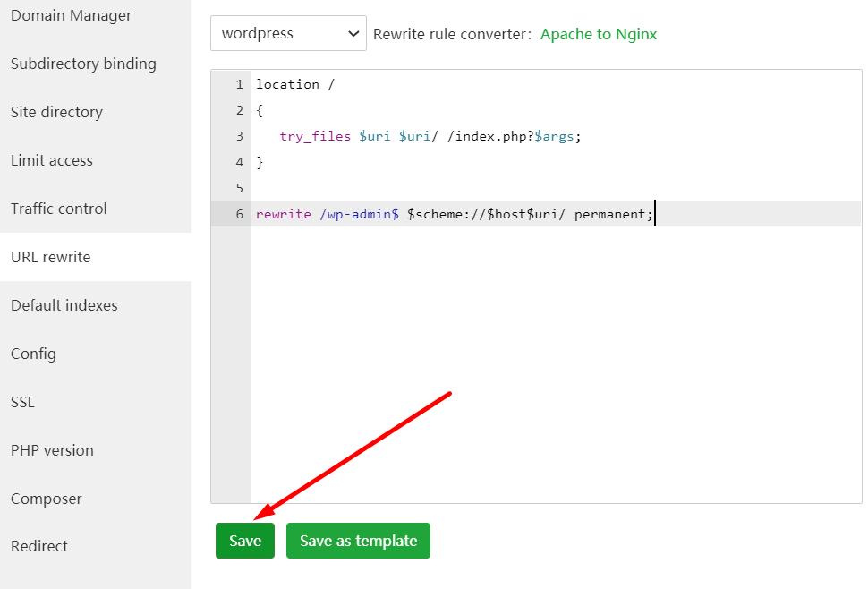Open Domain Manager in the sidebar
Viewport: 868px width, 589px height.
[71, 15]
